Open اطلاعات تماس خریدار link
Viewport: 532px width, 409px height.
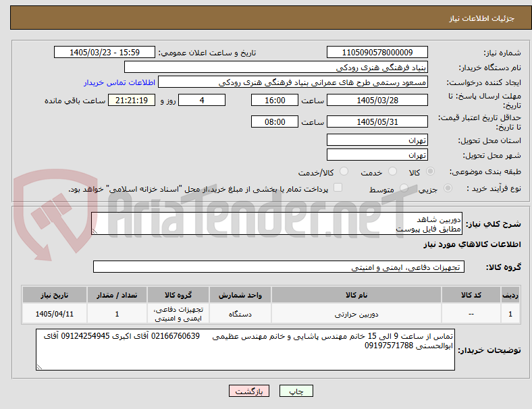click(x=119, y=82)
